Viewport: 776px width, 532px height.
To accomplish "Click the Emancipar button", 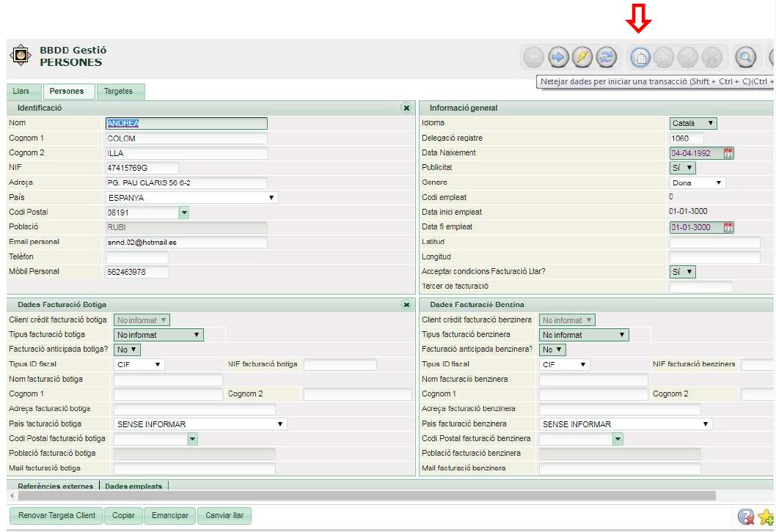I will coord(170,515).
